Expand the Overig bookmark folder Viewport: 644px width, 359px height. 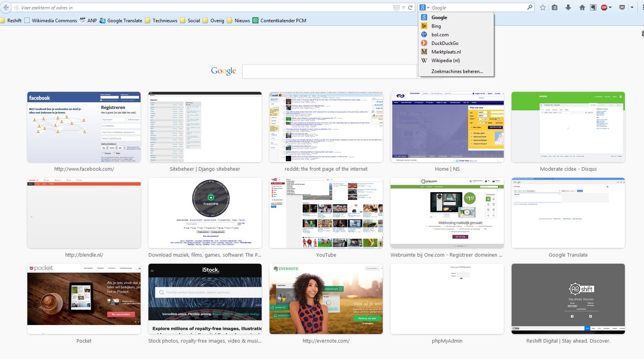point(213,21)
